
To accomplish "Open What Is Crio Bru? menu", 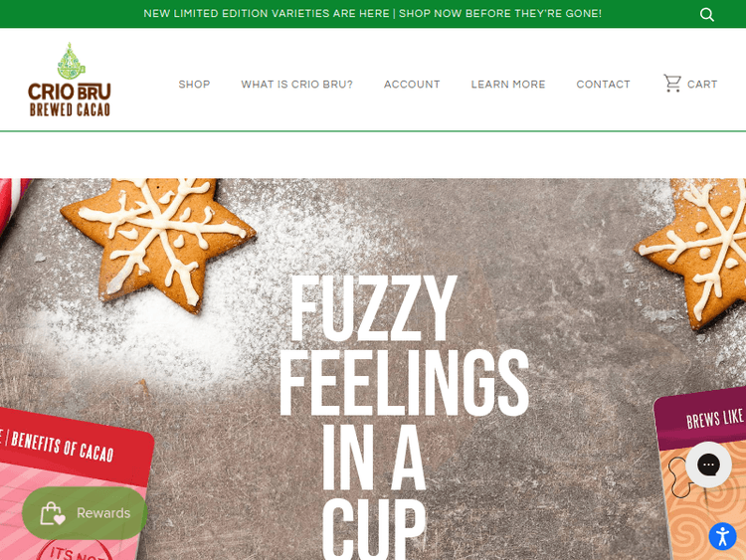I will pos(296,85).
